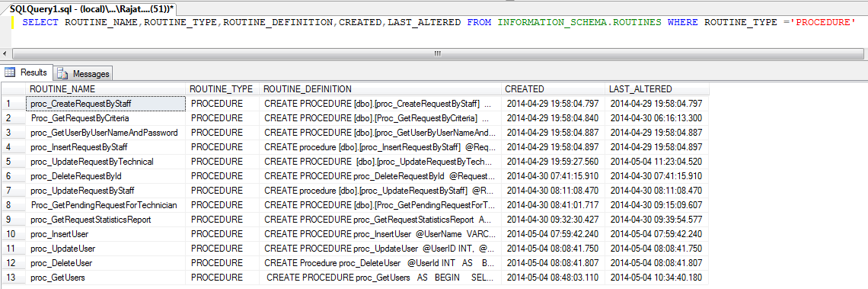Click the definition cell for proc_GetRequestStatisticsReport
The image size is (868, 289).
[x=380, y=220]
